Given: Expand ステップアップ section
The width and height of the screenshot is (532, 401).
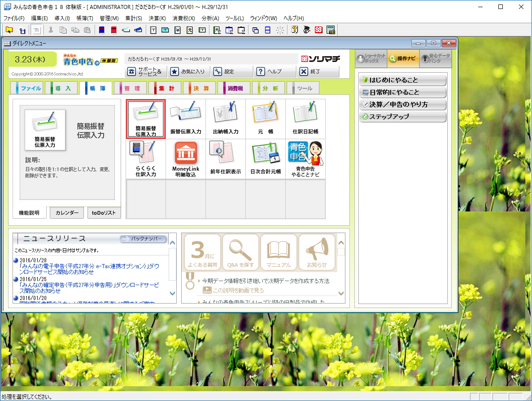Looking at the screenshot, I should (403, 116).
